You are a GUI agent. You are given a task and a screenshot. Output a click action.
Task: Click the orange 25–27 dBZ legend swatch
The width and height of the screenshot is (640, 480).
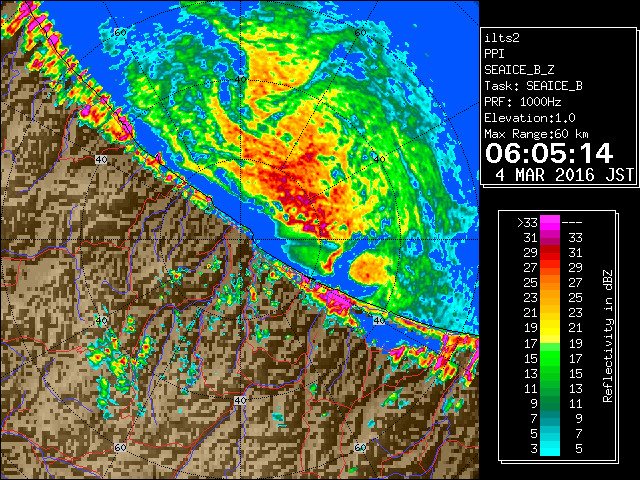point(550,282)
